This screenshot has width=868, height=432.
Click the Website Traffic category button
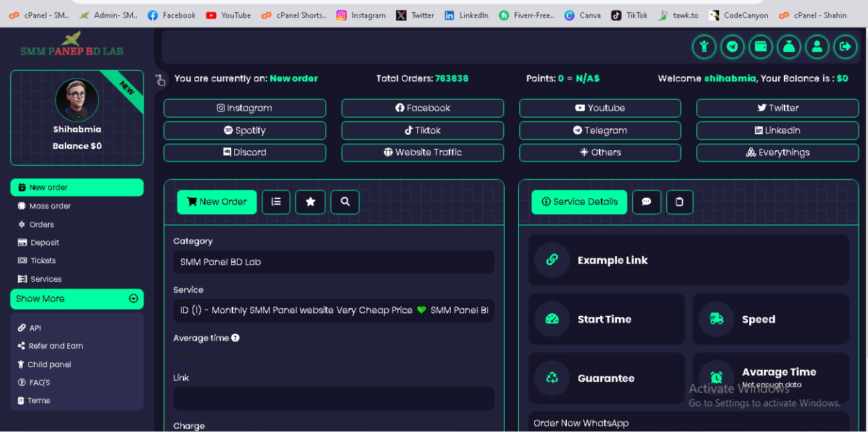click(x=423, y=153)
